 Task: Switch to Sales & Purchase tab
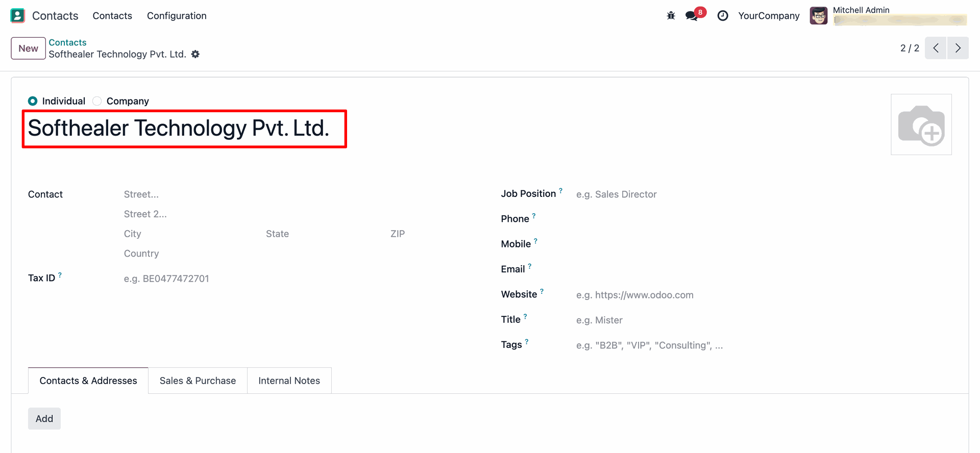click(198, 381)
